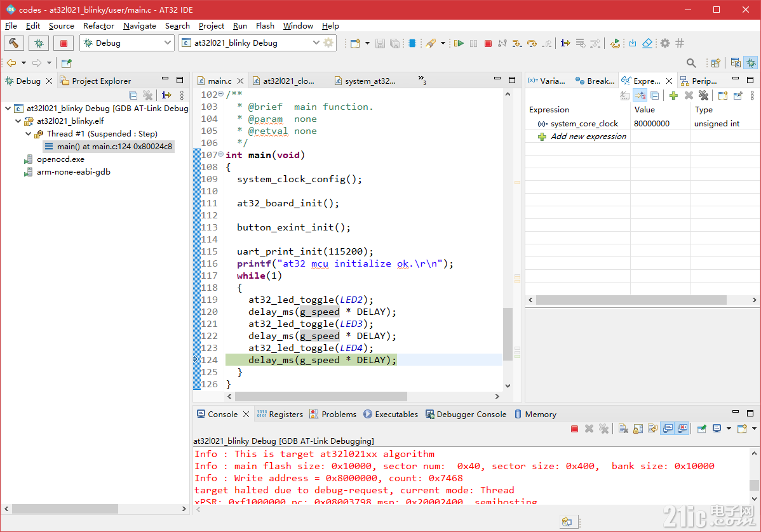This screenshot has width=761, height=532.
Task: Click Add new expression row
Action: pos(583,136)
